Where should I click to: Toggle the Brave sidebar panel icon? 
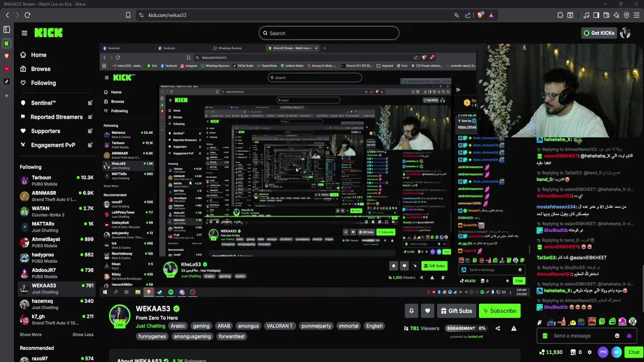click(7, 30)
